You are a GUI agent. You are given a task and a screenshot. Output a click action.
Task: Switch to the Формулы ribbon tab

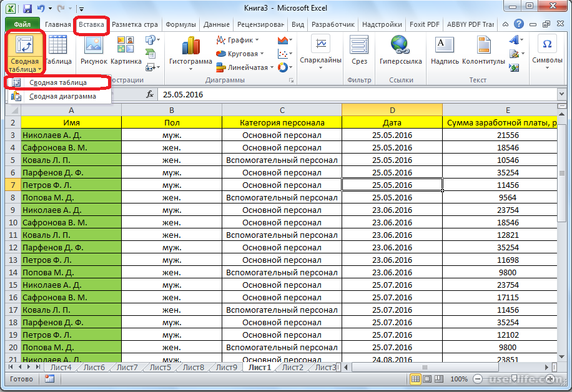point(180,24)
